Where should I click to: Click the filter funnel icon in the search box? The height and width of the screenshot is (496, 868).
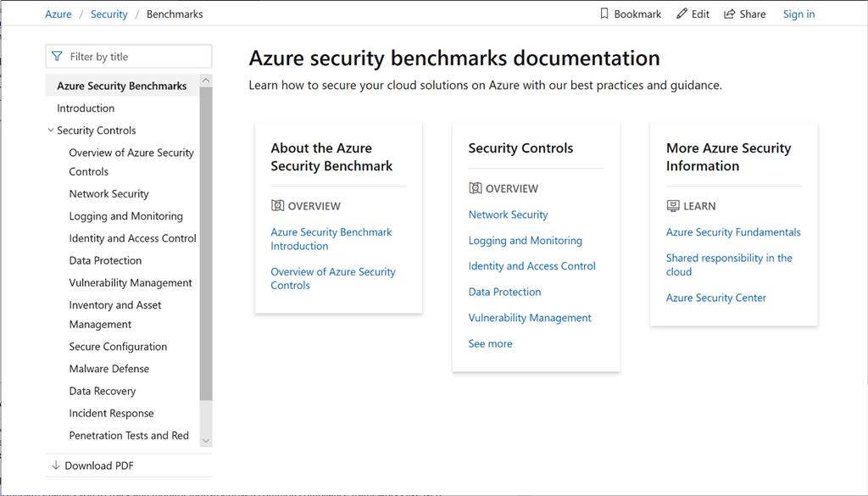[57, 56]
